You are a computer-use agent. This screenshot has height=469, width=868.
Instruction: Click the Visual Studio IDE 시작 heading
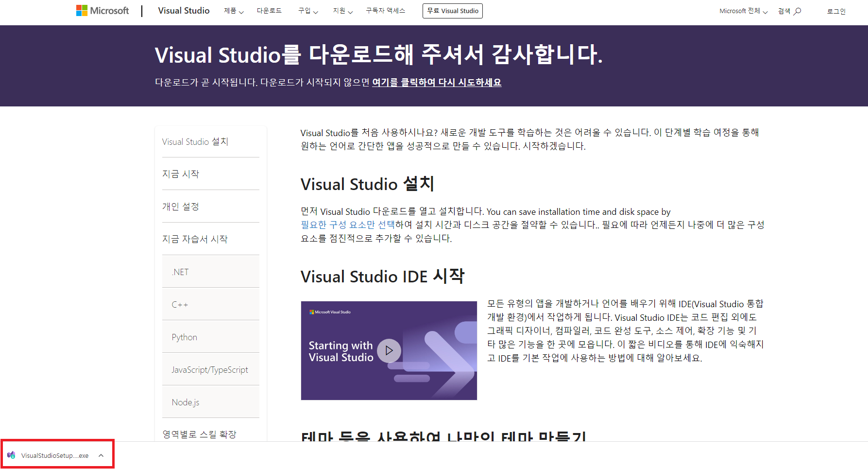click(382, 277)
